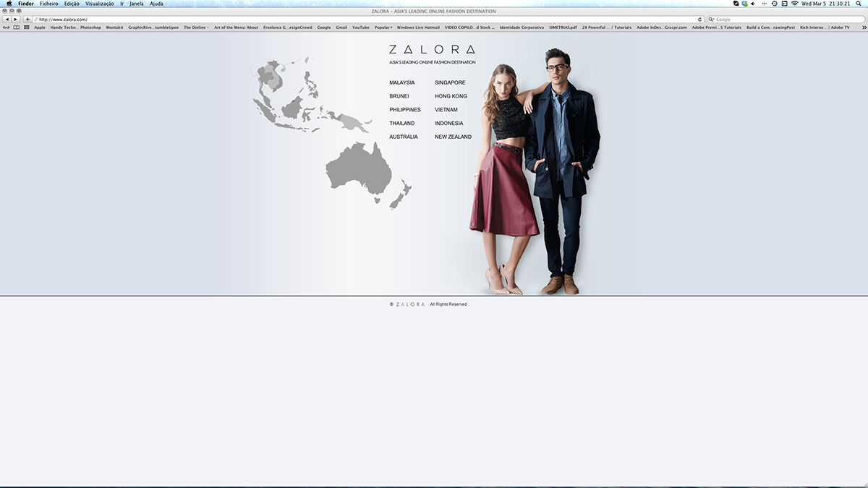Click the menu bar icon right of speaker
This screenshot has height=488, width=868.
765,4
